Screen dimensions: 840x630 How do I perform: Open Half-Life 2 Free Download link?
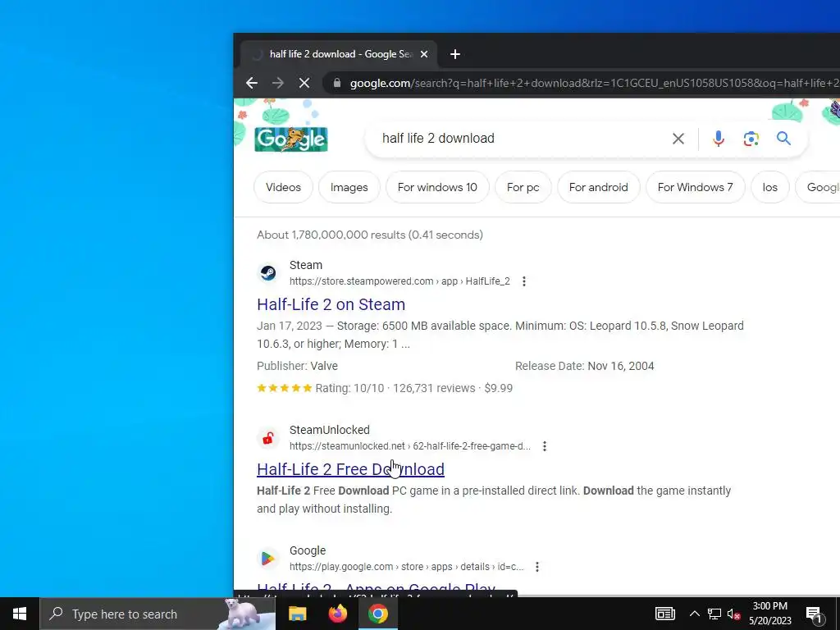(350, 469)
